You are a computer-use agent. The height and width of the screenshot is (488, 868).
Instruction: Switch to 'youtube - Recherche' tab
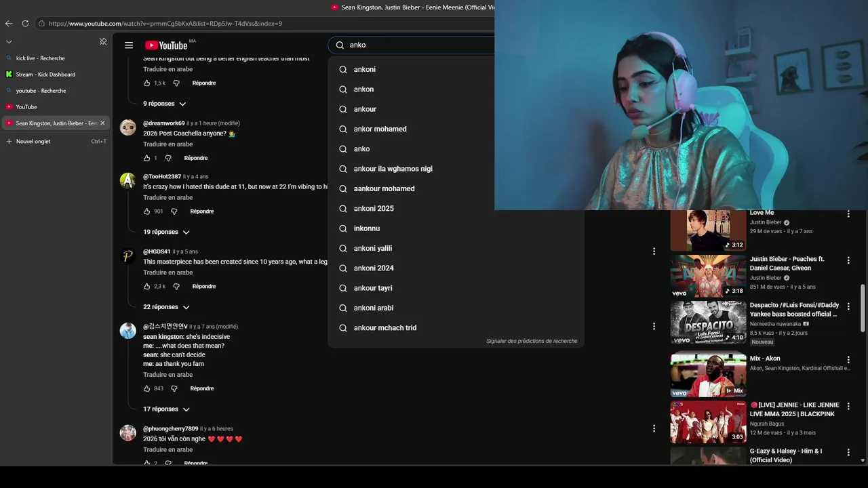point(55,91)
